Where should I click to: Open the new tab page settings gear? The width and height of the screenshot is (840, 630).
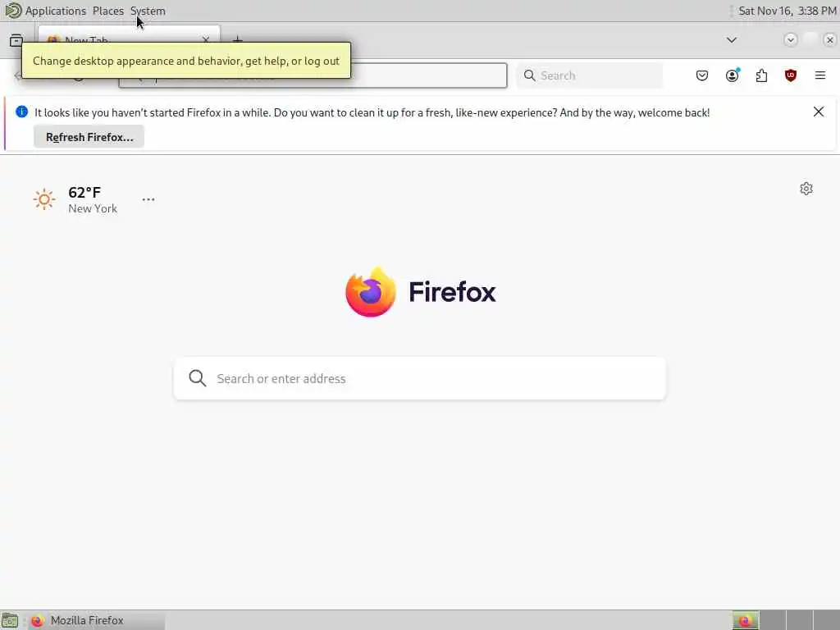pos(806,189)
